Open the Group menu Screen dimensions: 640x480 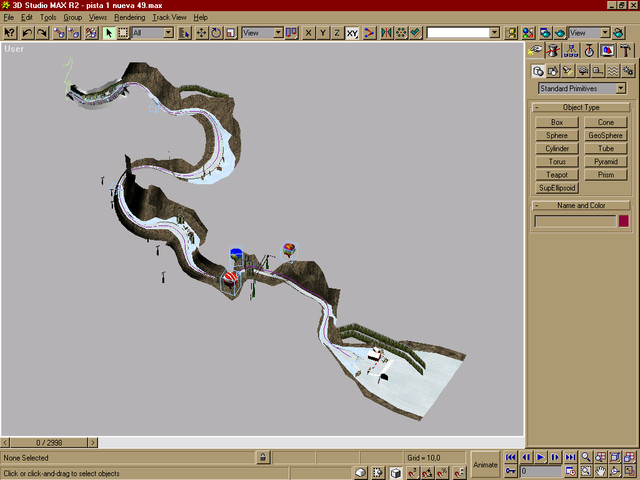[73, 18]
